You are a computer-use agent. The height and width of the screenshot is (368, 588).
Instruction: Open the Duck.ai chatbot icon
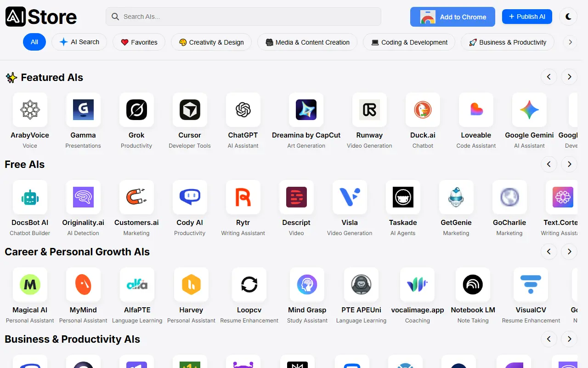(x=423, y=110)
